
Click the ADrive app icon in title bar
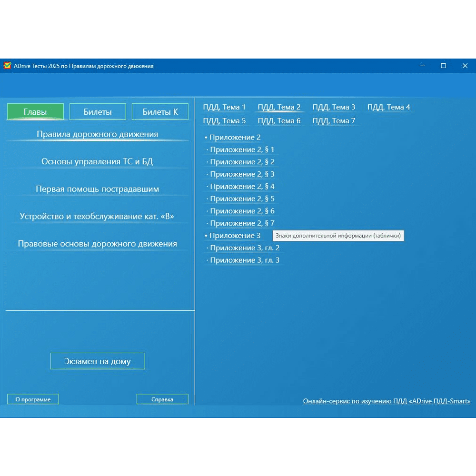tap(7, 66)
